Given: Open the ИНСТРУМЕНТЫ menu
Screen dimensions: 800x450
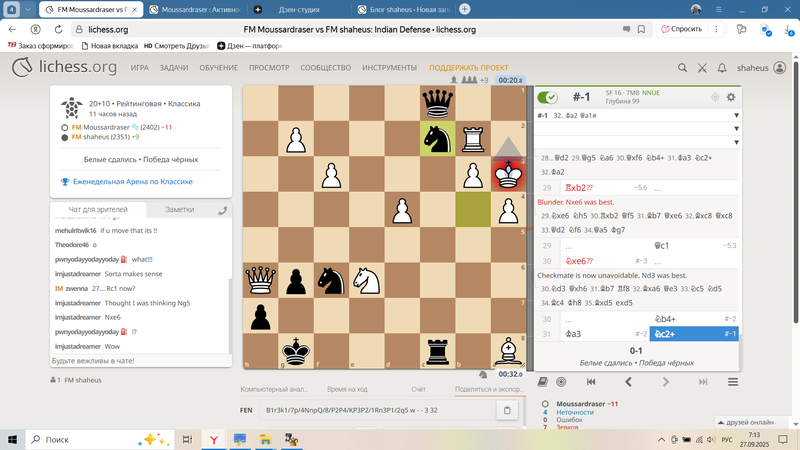Looking at the screenshot, I should tap(389, 67).
